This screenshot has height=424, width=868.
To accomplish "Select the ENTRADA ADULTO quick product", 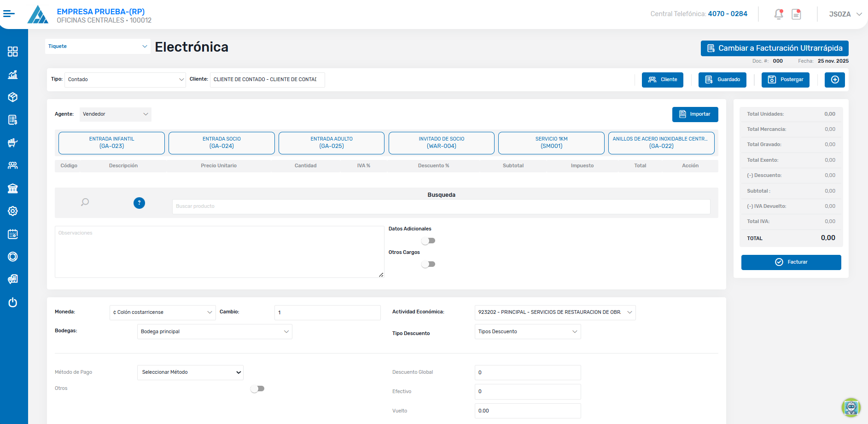I will [x=332, y=143].
